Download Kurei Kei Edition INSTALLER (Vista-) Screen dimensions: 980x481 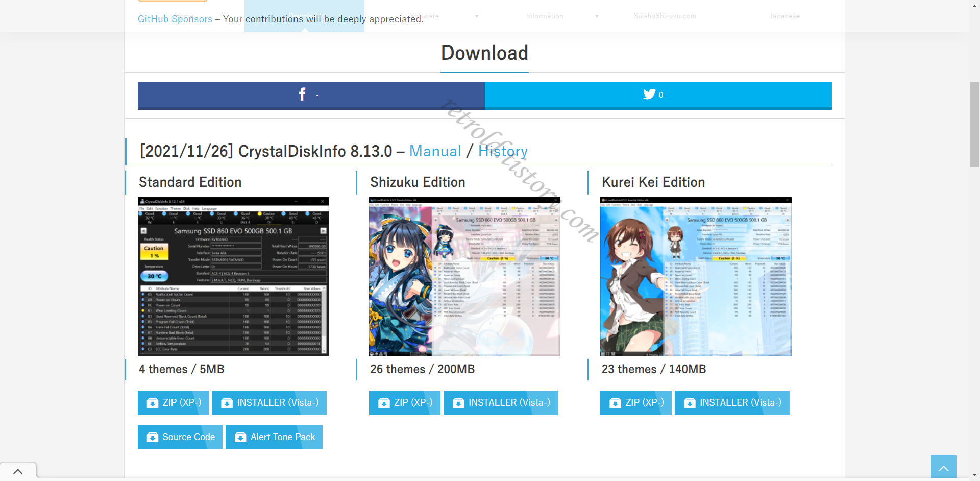click(732, 403)
